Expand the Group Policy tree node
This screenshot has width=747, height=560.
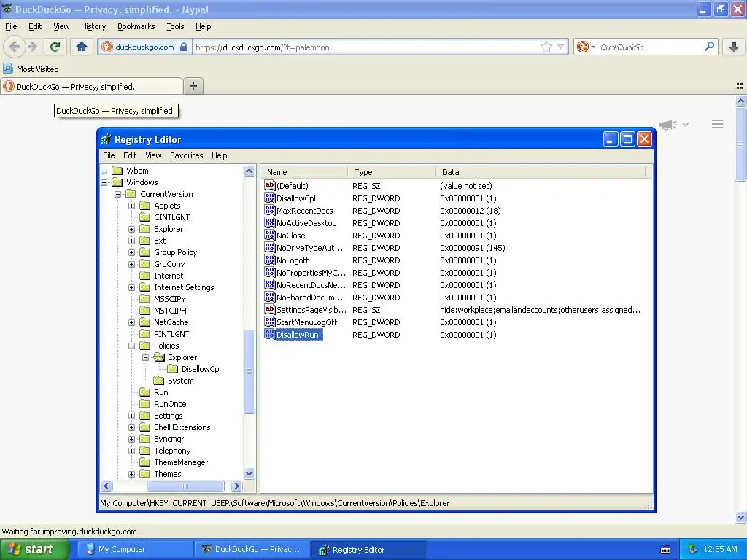[131, 252]
